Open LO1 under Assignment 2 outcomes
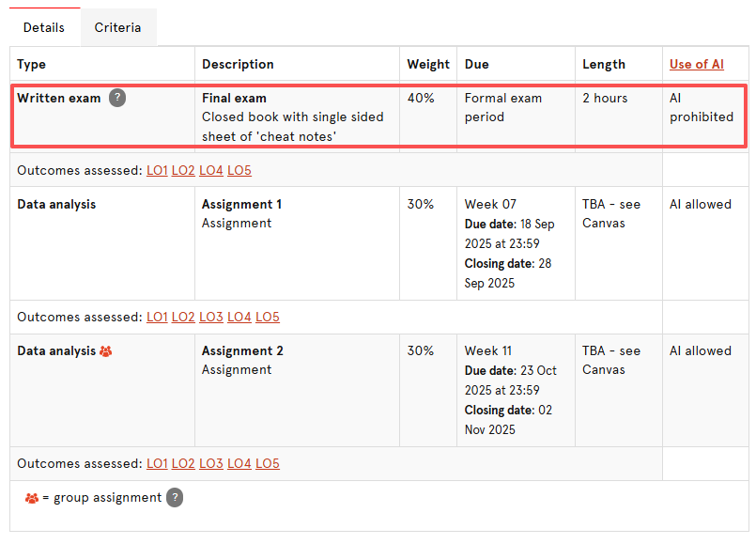The height and width of the screenshot is (544, 756). pos(157,463)
